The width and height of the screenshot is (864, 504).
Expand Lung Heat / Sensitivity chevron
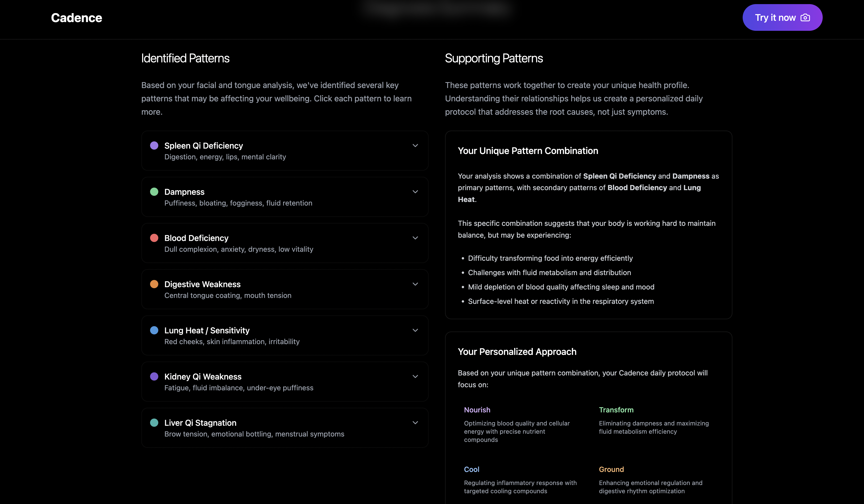[415, 330]
